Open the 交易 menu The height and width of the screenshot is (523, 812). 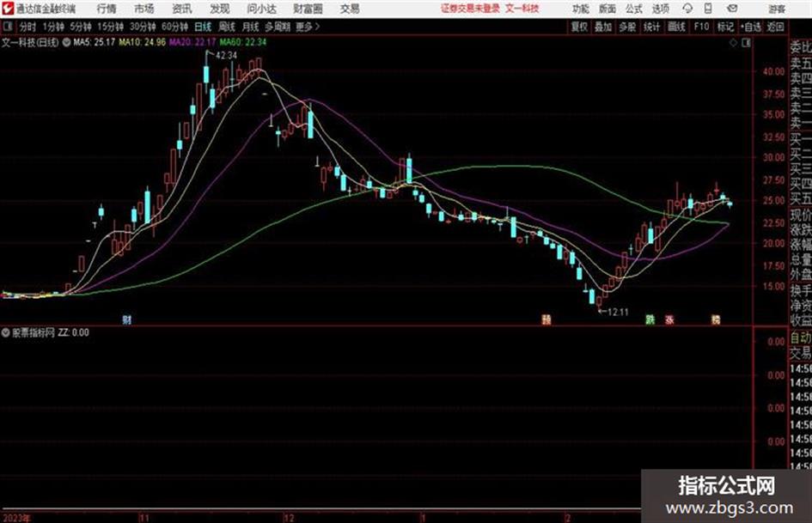tap(350, 9)
